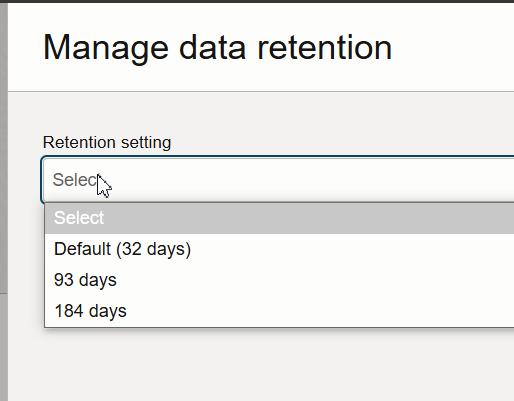Click the (32 days) text in the Default option
Viewport: 514px width, 401px height.
153,249
